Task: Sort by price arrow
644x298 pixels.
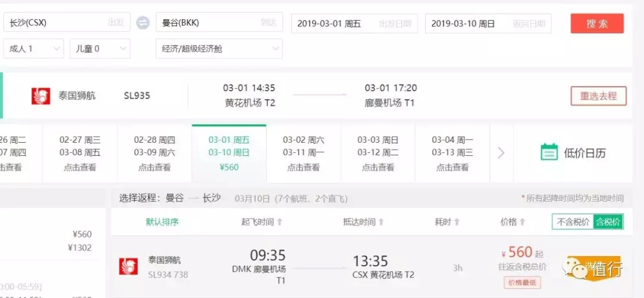Action: click(522, 222)
